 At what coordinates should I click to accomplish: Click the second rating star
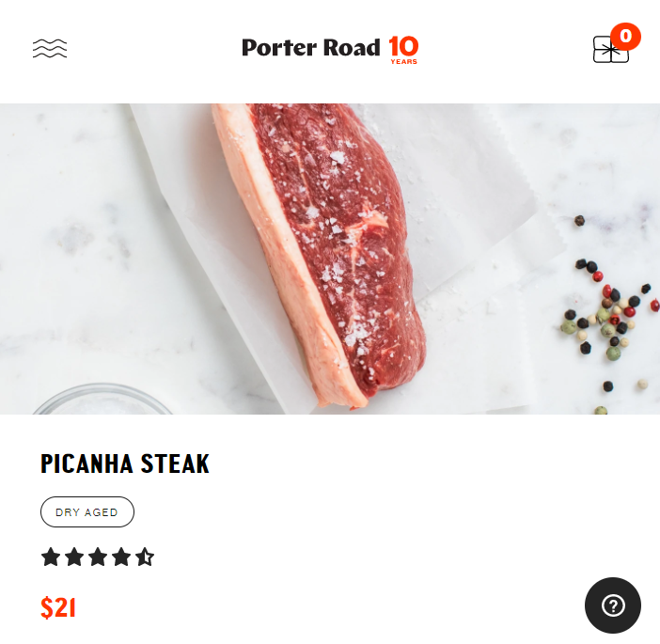point(74,557)
